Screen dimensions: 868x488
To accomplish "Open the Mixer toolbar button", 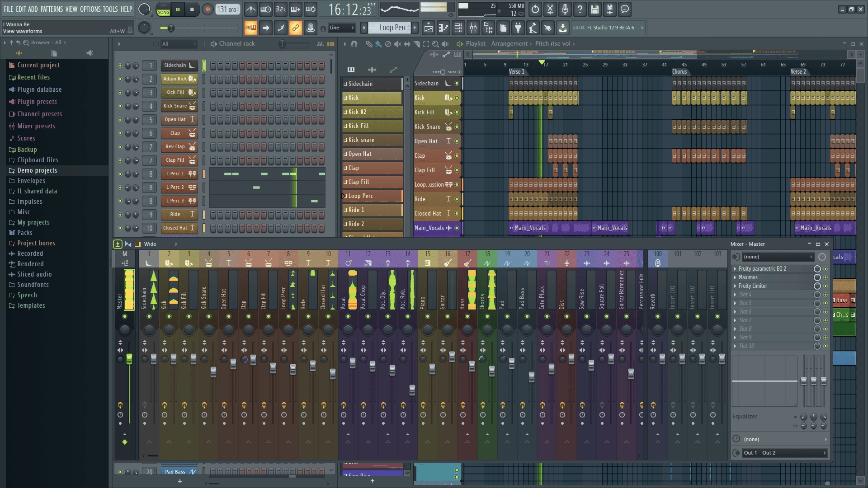I will click(x=473, y=28).
